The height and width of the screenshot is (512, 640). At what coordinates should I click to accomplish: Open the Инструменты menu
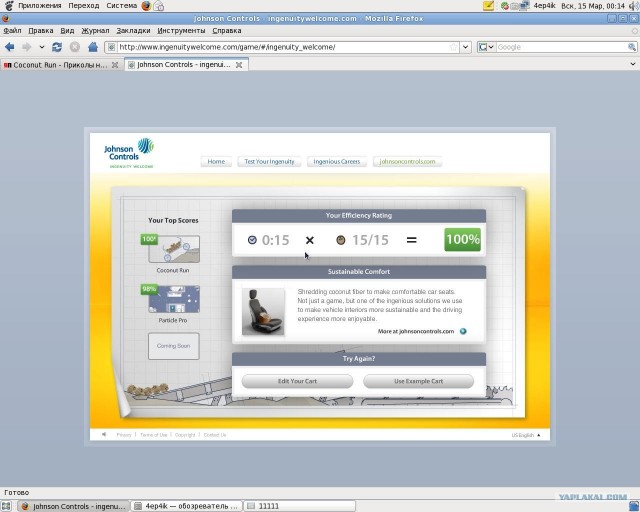[x=181, y=31]
